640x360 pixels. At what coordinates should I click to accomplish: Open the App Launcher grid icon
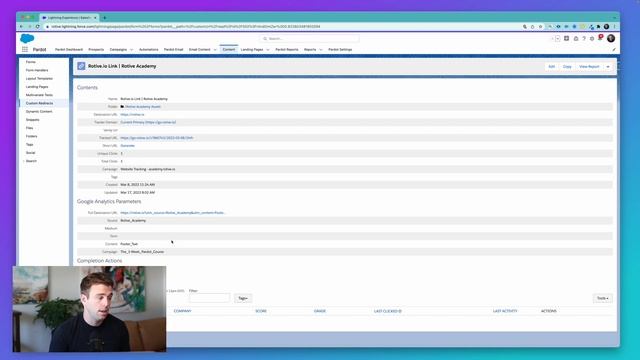[25, 49]
